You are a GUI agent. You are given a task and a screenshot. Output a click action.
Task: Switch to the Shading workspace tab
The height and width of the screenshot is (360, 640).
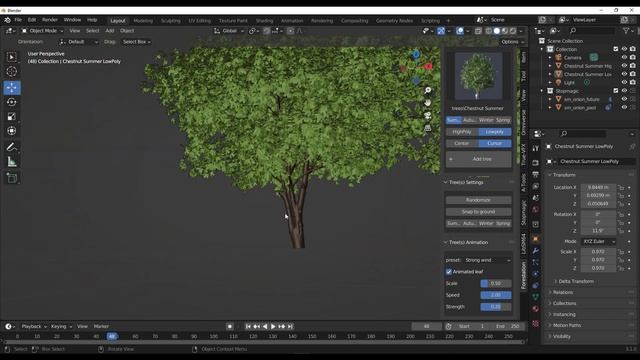tap(264, 20)
